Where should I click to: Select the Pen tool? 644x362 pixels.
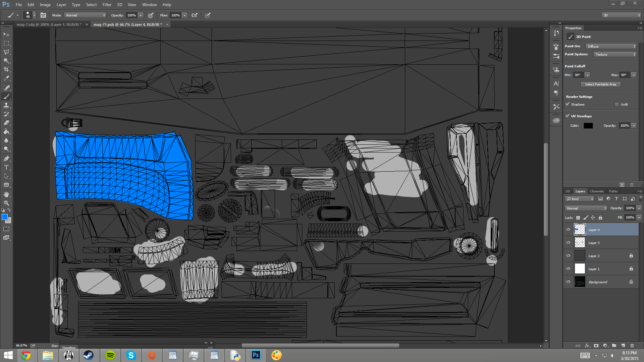click(6, 159)
